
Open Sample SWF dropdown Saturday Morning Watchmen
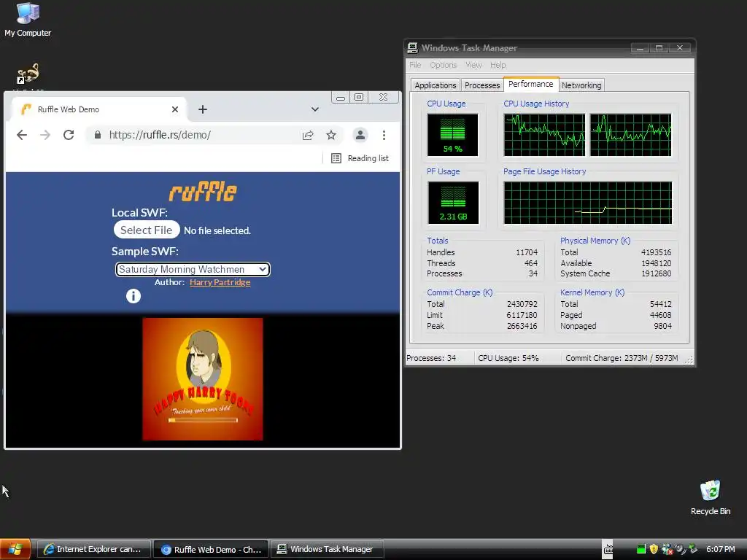click(x=193, y=270)
